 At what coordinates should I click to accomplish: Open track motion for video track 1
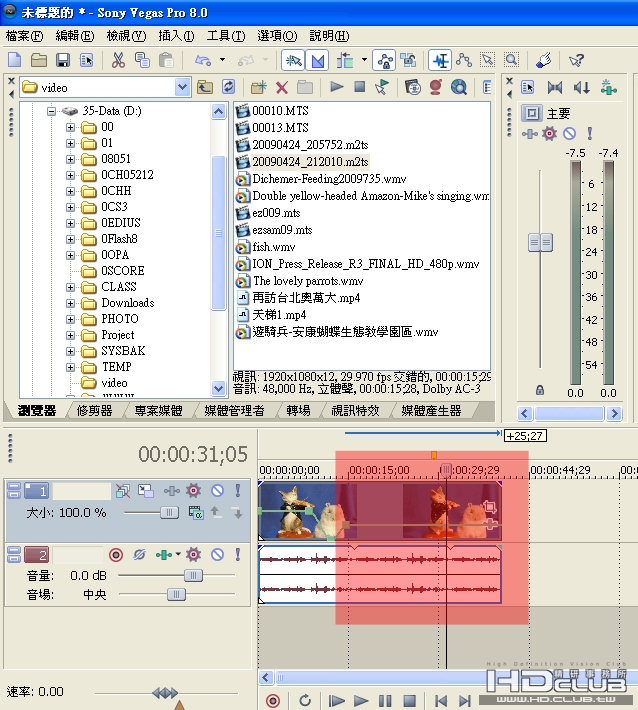coord(145,490)
